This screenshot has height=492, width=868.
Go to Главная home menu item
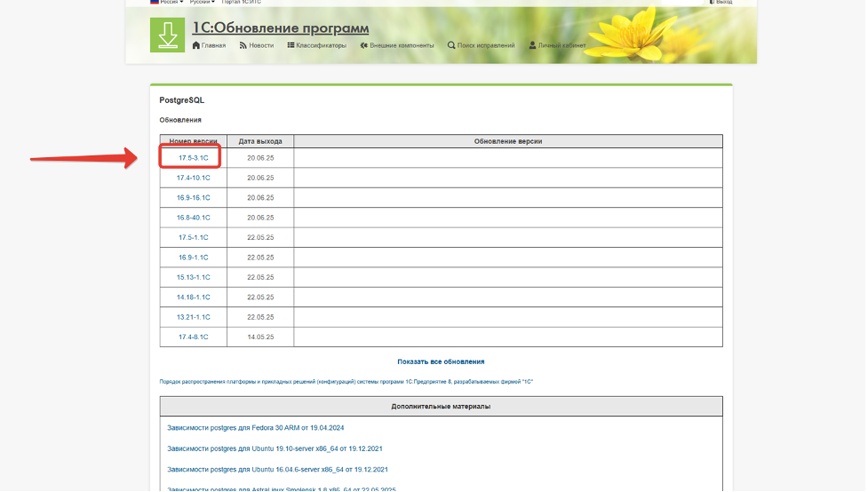tap(210, 45)
